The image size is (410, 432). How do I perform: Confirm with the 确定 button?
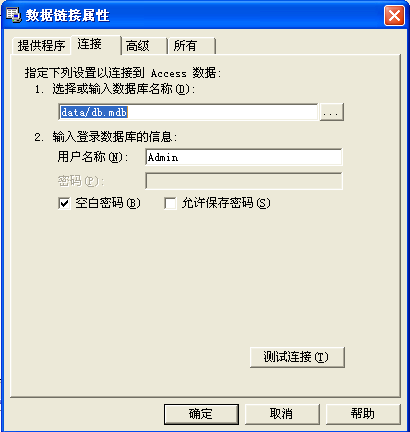[201, 414]
